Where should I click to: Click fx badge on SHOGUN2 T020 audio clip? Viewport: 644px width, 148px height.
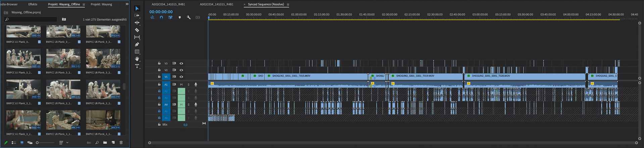(x=468, y=83)
